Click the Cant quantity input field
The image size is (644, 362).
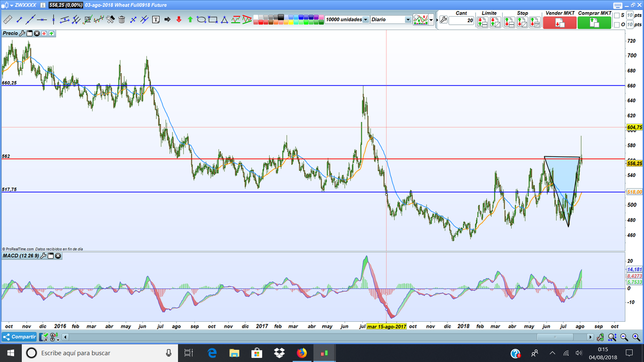click(461, 21)
